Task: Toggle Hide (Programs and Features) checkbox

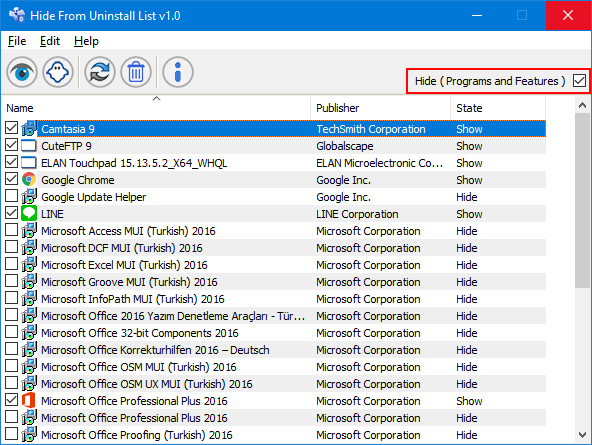Action: click(579, 81)
